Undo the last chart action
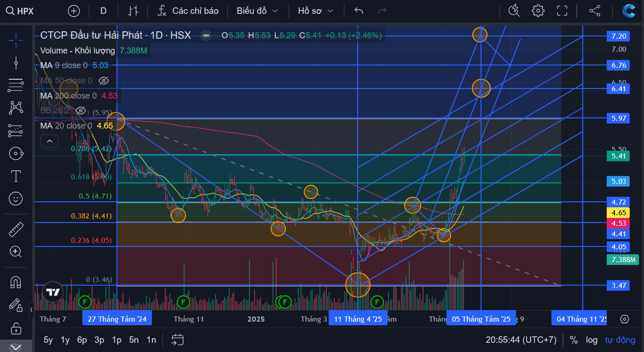The height and width of the screenshot is (352, 644). point(359,11)
